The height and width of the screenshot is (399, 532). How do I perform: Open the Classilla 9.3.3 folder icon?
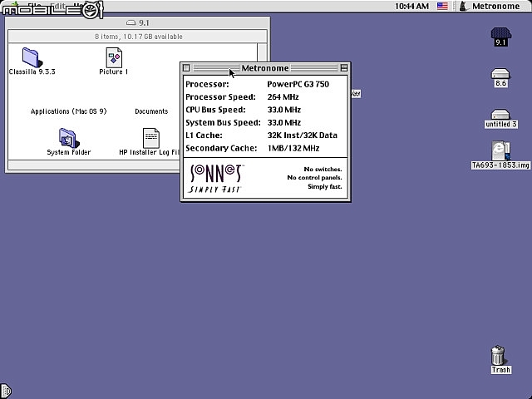tap(32, 57)
